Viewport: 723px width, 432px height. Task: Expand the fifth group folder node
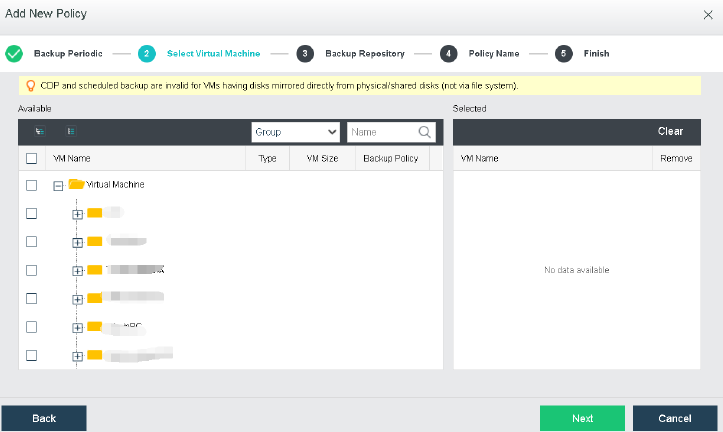click(77, 328)
